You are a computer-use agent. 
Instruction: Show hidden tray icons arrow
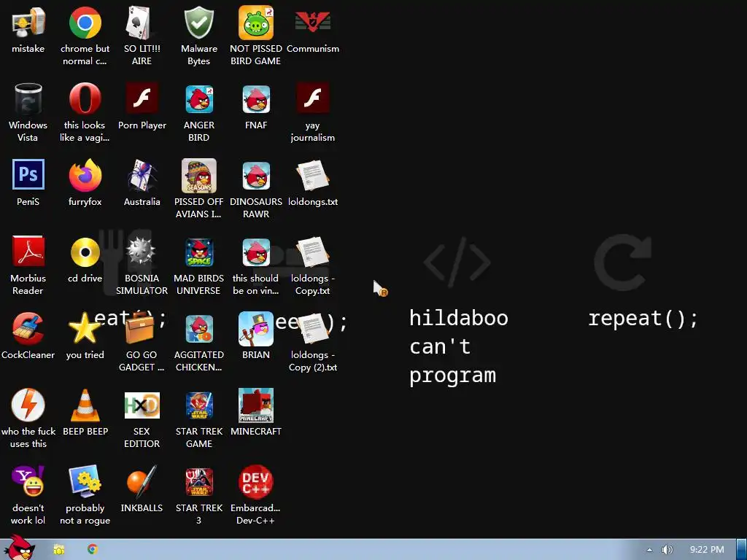(649, 550)
